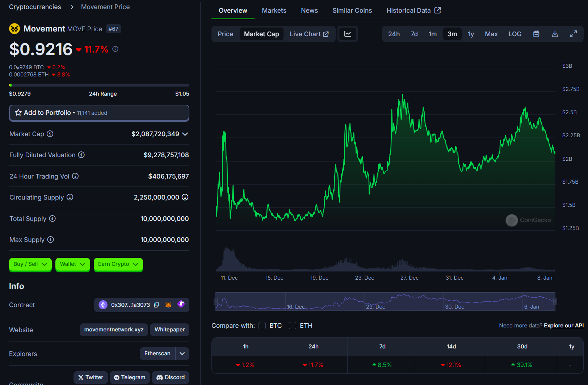Open the Total Supply info icon
588x385 pixels.
52,218
